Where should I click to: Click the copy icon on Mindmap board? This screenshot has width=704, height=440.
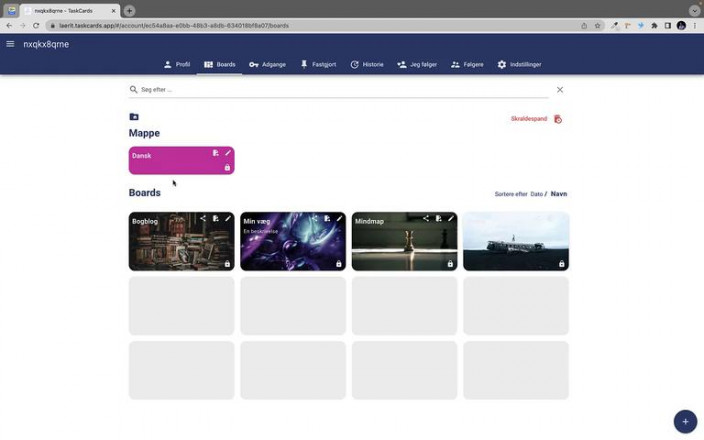pyautogui.click(x=438, y=218)
